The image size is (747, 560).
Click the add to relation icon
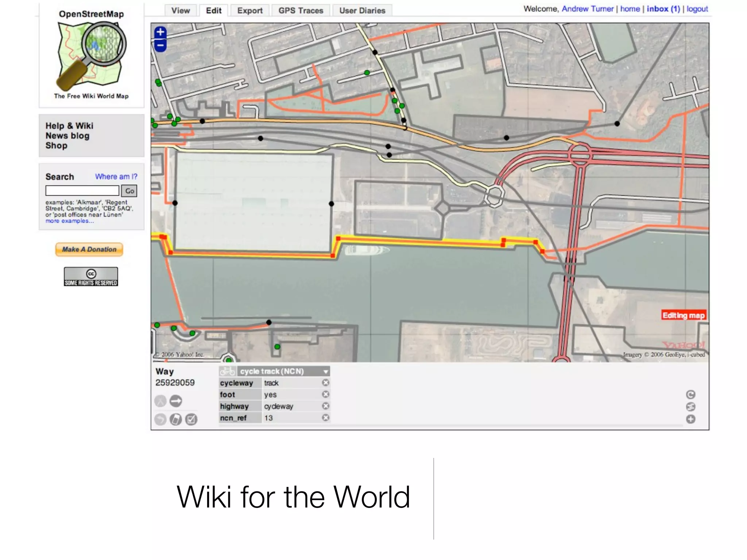coord(690,407)
